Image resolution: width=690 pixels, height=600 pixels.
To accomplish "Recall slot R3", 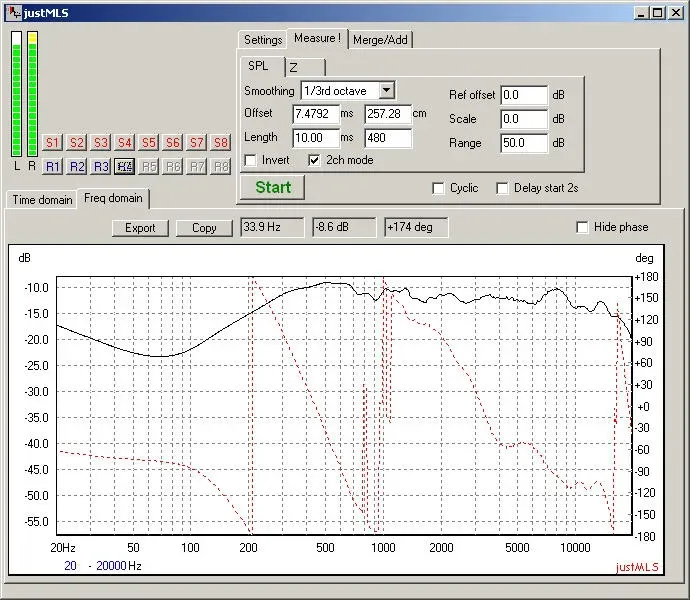I will pos(101,166).
